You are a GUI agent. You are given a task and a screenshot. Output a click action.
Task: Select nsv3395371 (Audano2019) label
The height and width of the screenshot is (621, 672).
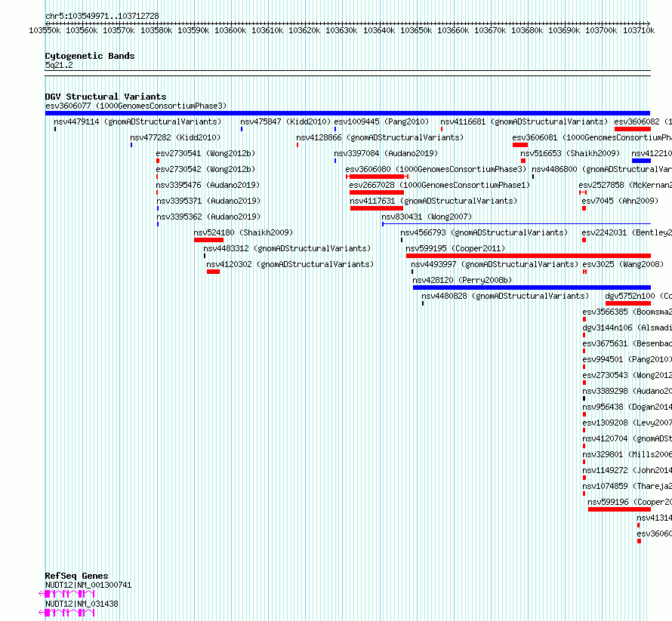click(x=208, y=201)
